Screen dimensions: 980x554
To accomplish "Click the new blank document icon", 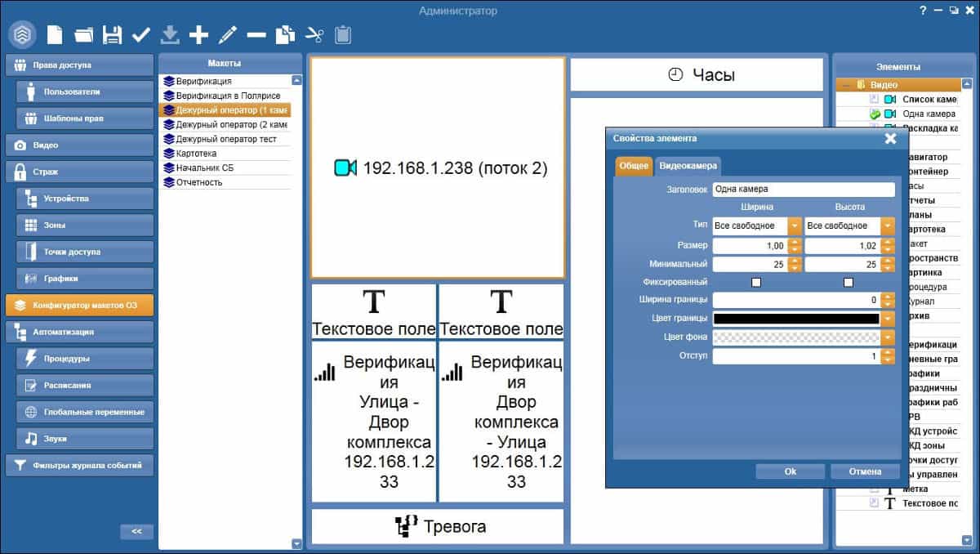I will pos(55,35).
